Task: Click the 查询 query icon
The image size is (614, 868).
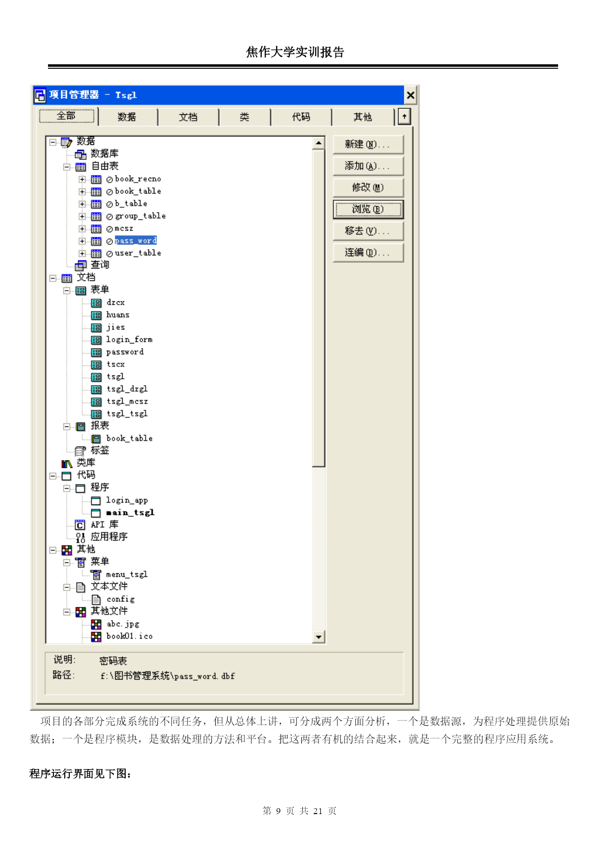Action: [80, 266]
